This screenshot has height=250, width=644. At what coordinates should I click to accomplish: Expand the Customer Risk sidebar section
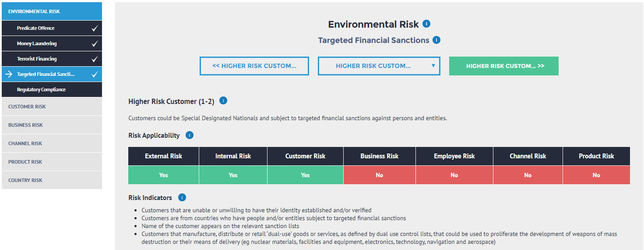(x=52, y=107)
